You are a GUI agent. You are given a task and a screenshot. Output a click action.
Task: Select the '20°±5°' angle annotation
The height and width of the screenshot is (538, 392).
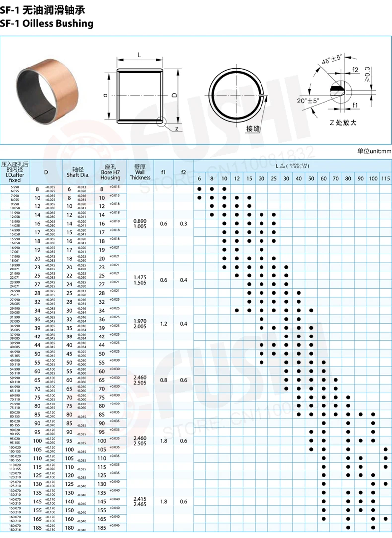pos(308,101)
